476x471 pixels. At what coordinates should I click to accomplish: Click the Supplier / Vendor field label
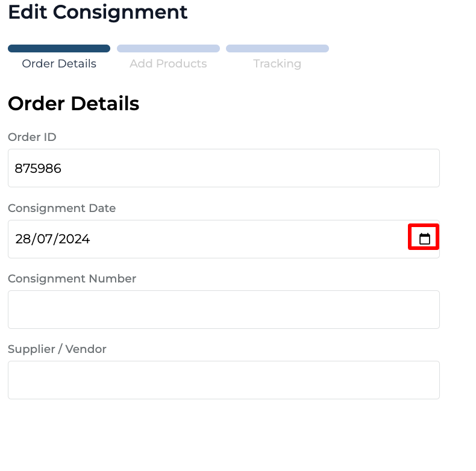click(57, 349)
